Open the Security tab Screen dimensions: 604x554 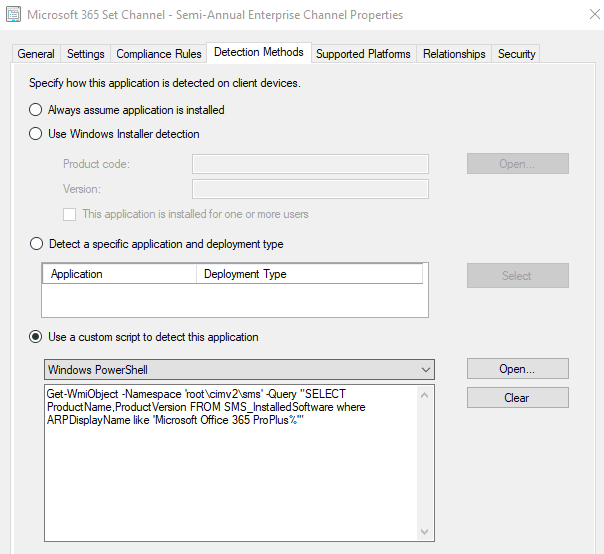click(x=516, y=54)
